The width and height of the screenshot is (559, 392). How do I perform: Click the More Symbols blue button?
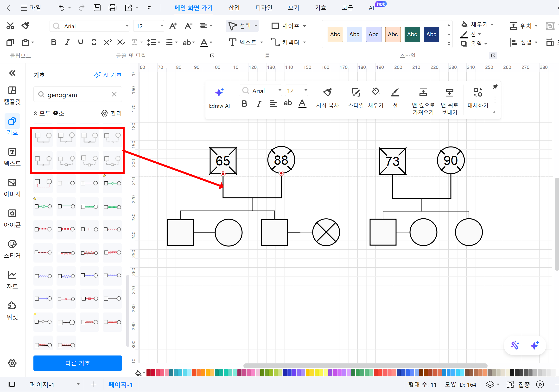[x=77, y=363]
